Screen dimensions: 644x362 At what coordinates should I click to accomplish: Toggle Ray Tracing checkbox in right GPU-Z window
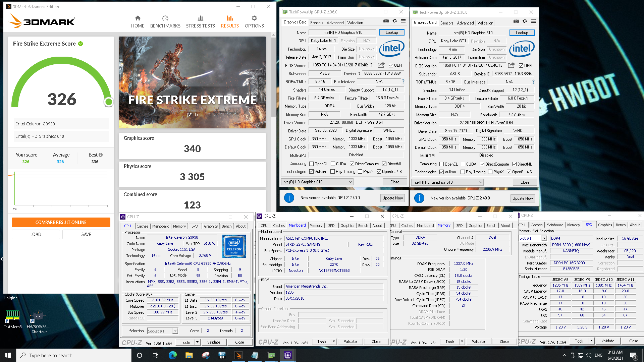pos(463,172)
